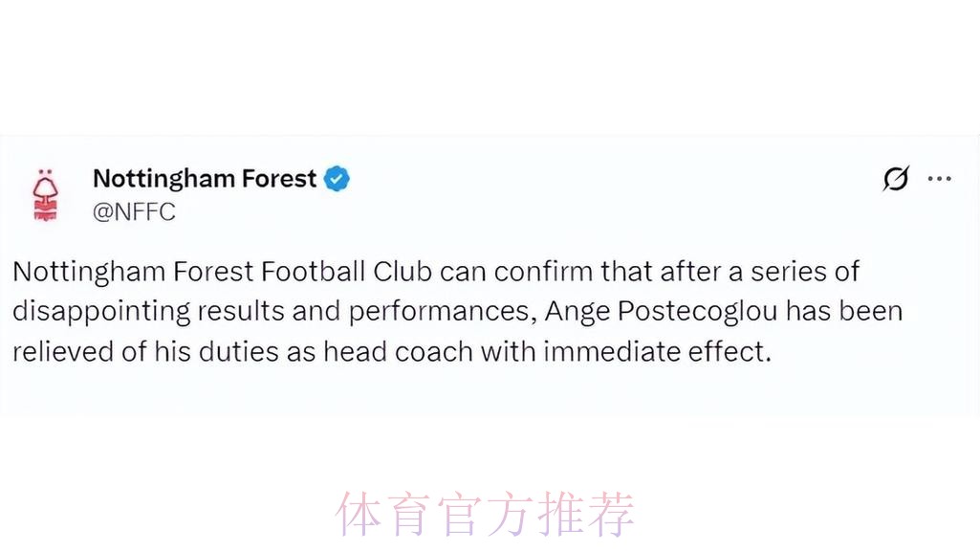The image size is (980, 552).
Task: Open the @NFFC handle link
Action: coord(134,212)
